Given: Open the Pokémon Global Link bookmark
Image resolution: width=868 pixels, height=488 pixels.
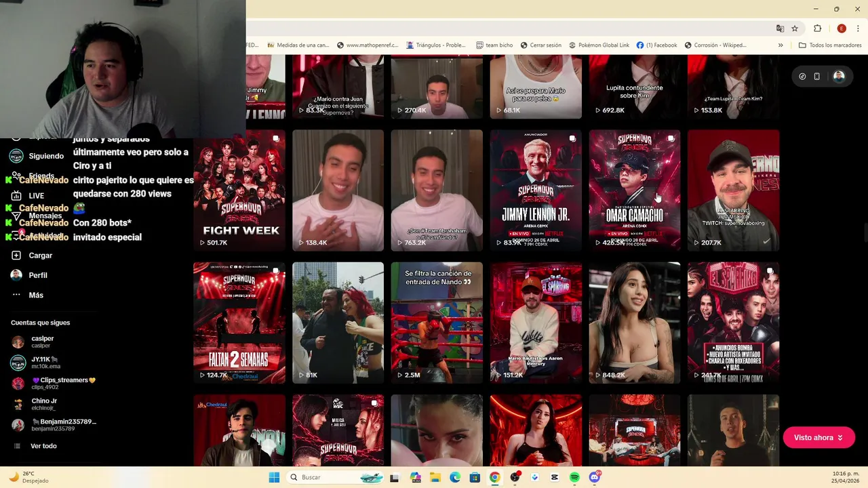Looking at the screenshot, I should tap(599, 45).
